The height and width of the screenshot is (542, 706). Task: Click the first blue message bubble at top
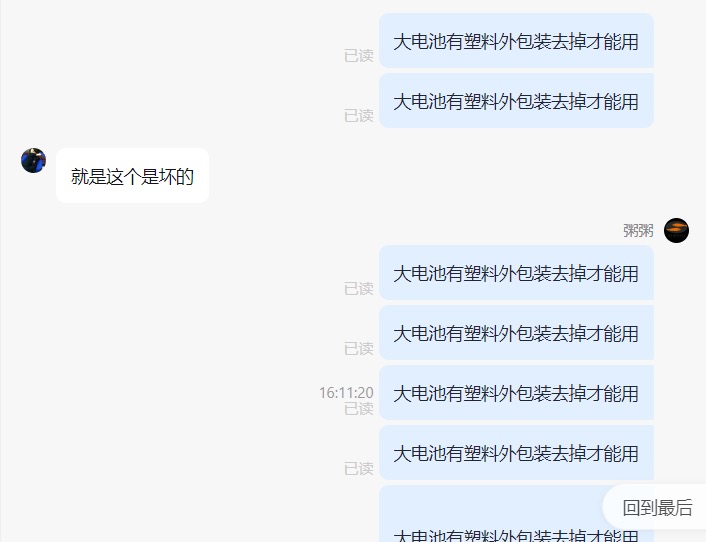516,41
